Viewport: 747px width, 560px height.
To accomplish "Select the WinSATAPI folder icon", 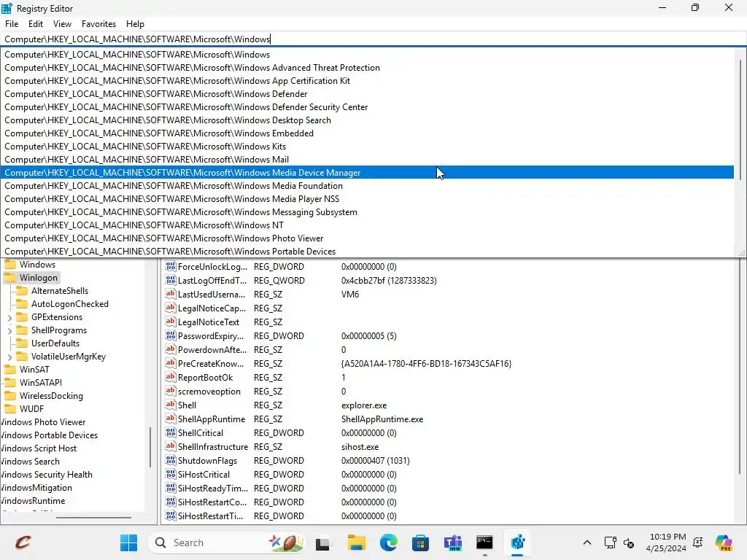I will point(10,383).
